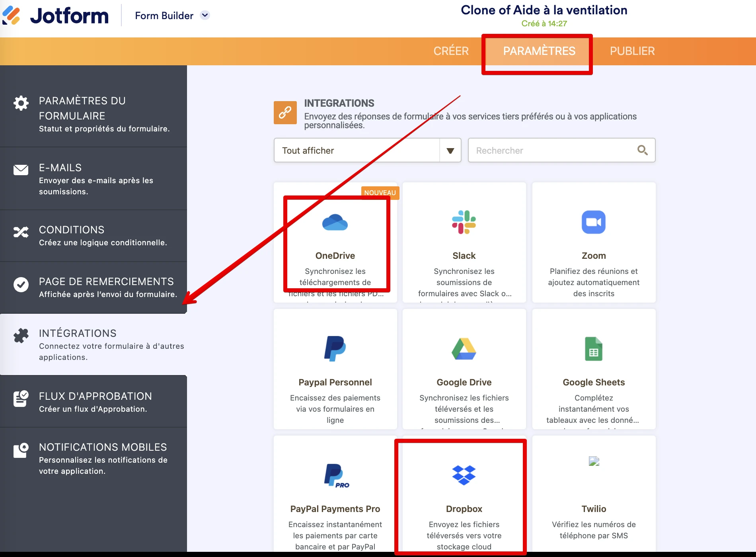Viewport: 756px width, 557px height.
Task: Click the Dropbox logo icon
Action: tap(464, 475)
